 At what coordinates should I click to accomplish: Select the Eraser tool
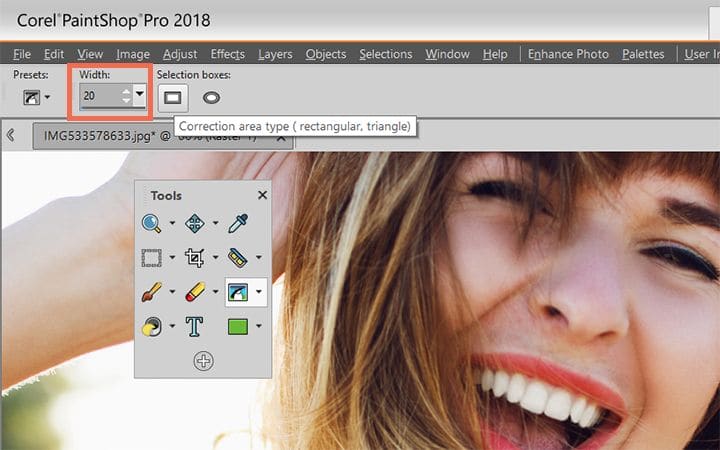click(195, 292)
